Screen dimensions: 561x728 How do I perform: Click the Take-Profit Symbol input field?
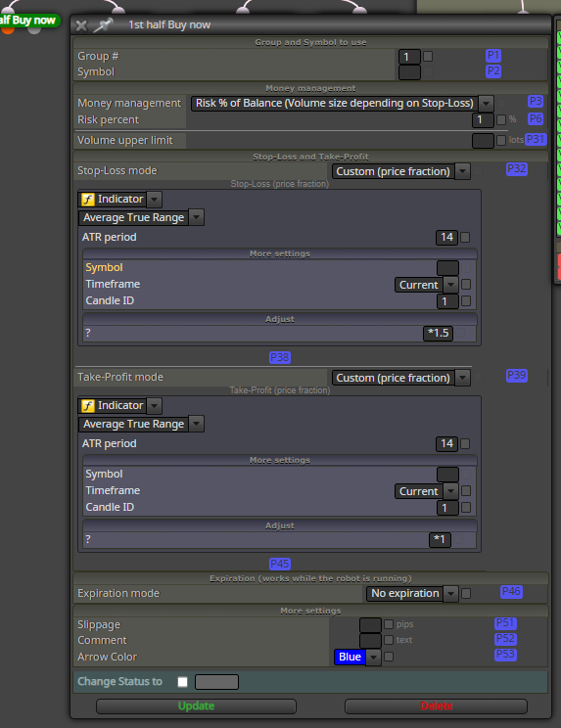[447, 475]
